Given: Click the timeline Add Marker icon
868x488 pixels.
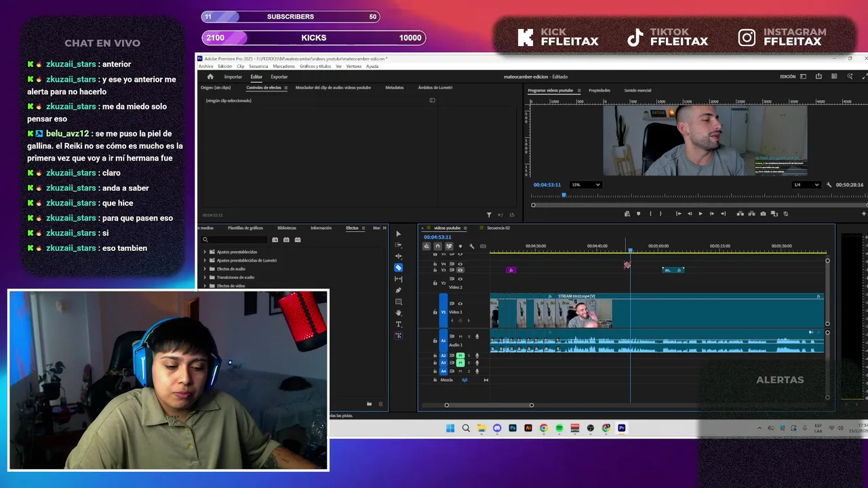Looking at the screenshot, I should 460,246.
